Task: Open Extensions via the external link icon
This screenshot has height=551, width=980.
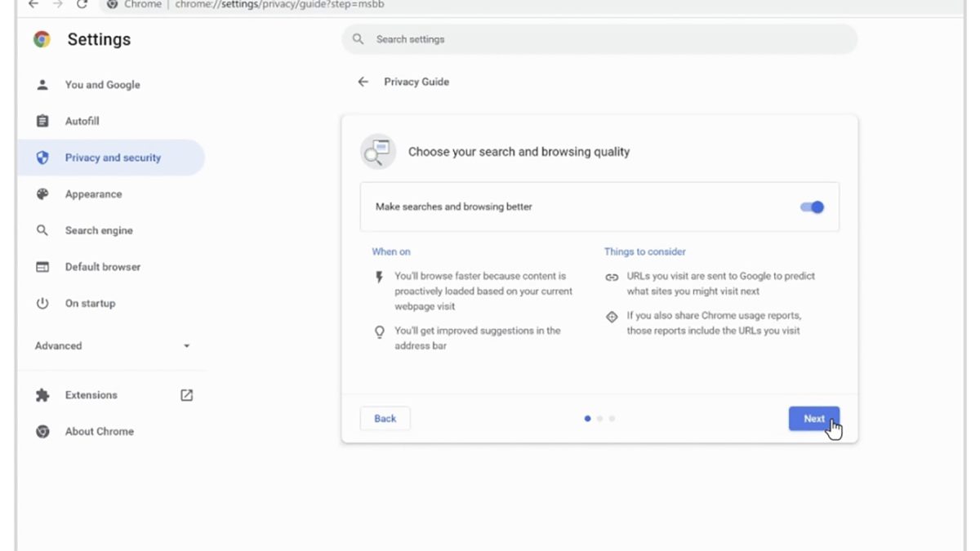Action: click(x=186, y=395)
